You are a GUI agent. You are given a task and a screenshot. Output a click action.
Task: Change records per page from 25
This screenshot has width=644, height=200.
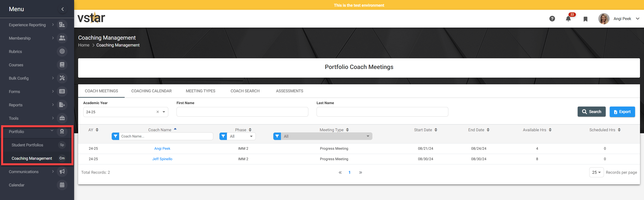[596, 172]
